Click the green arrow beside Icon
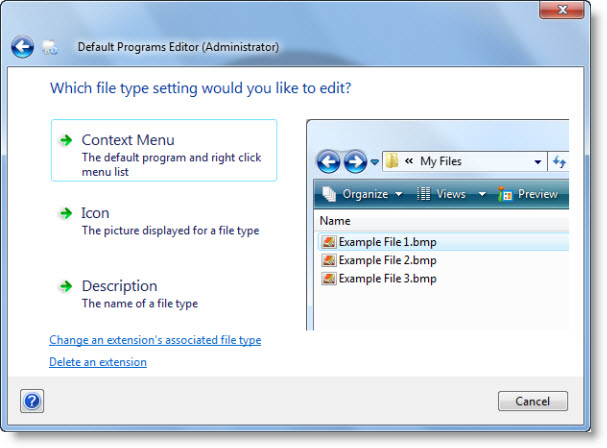The height and width of the screenshot is (448, 607). point(66,213)
